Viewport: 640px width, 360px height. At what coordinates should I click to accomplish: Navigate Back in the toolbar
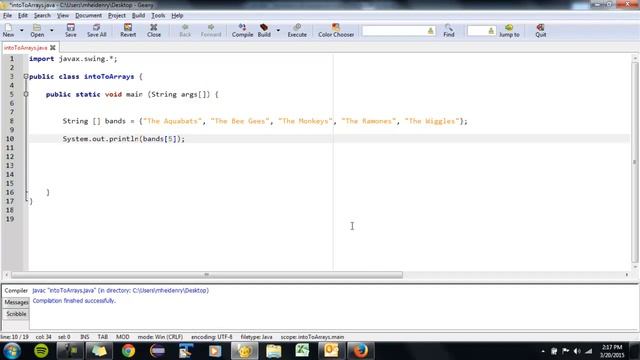[x=185, y=30]
